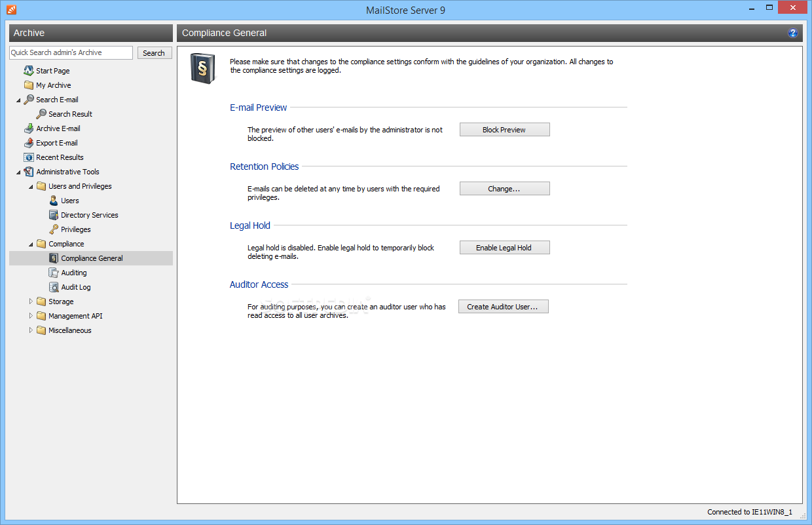Click the Enable Legal Hold button
Viewport: 812px width, 525px height.
[504, 248]
